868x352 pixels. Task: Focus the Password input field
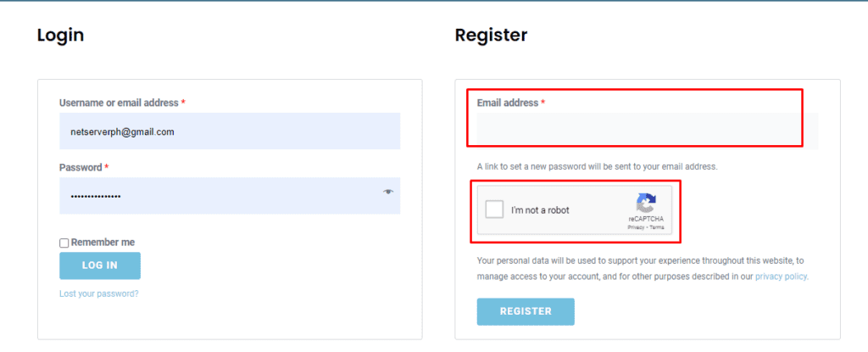tap(230, 196)
